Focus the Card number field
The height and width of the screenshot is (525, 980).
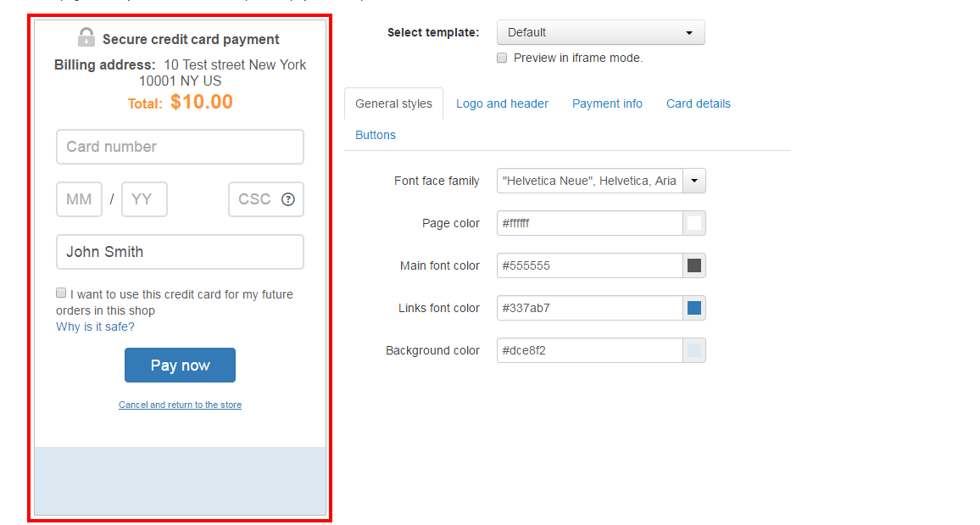[180, 147]
